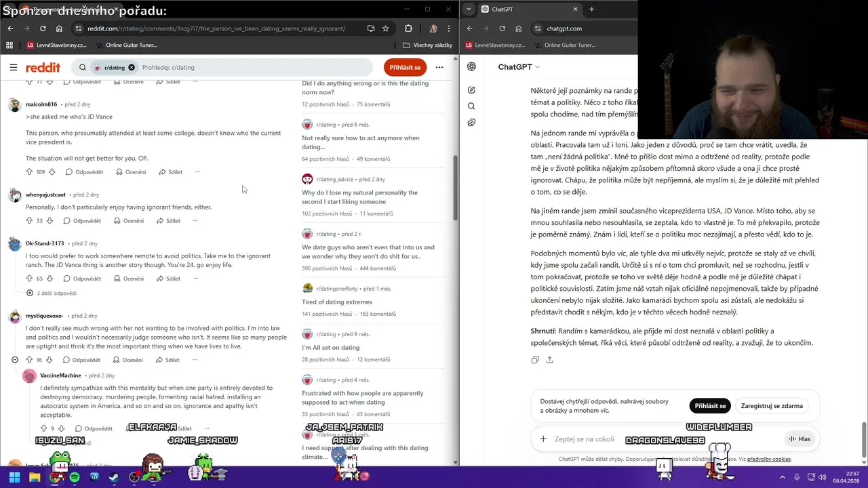Start a new chat in the ChatGPT sidebar
This screenshot has width=868, height=488.
click(471, 89)
